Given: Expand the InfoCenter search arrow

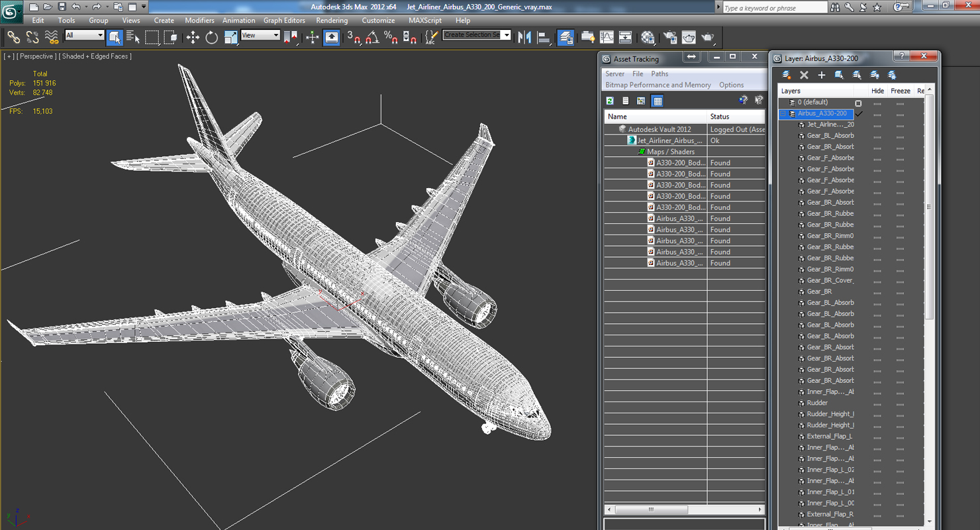Looking at the screenshot, I should pyautogui.click(x=718, y=7).
